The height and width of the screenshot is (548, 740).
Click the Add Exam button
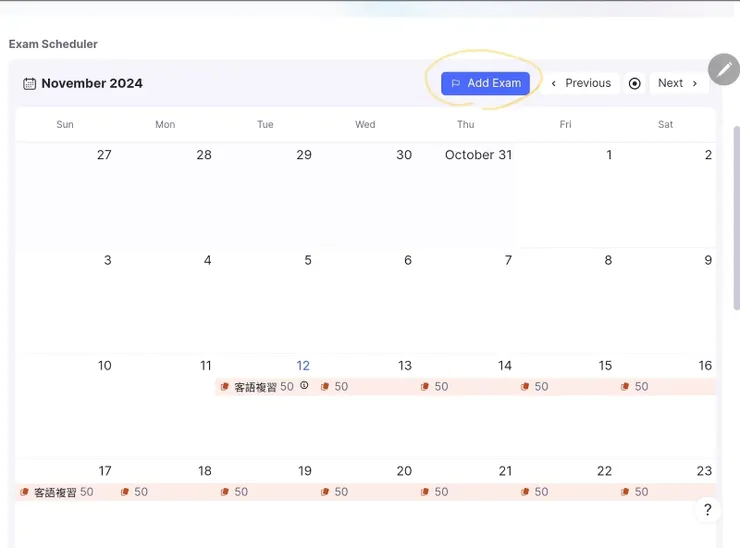click(x=485, y=83)
